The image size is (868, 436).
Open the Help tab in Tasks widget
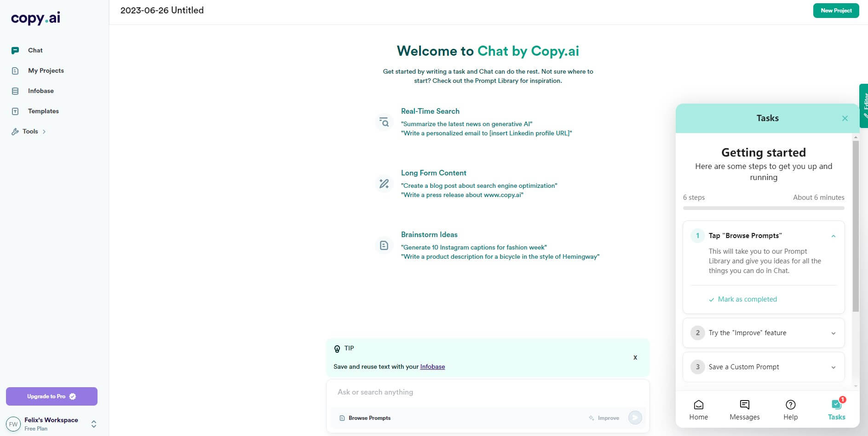[791, 410]
